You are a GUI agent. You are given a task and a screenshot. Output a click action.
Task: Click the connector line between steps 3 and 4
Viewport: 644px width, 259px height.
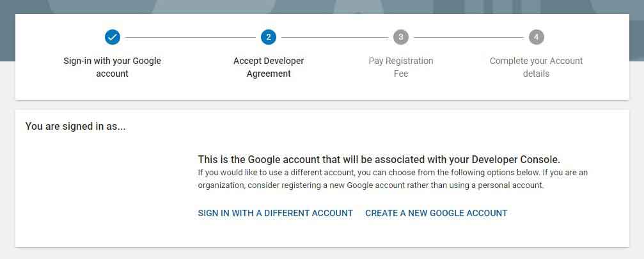[469, 37]
